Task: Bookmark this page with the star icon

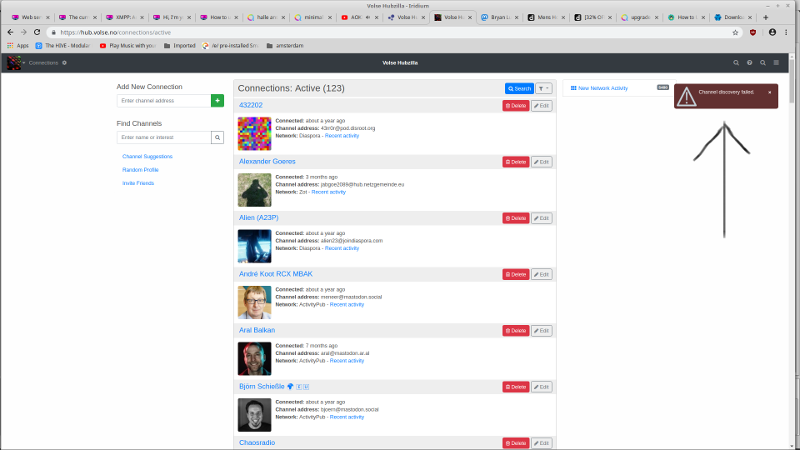Action: pos(735,32)
